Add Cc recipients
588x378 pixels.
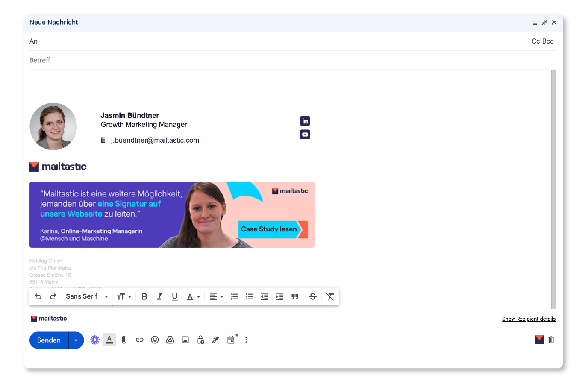pyautogui.click(x=536, y=41)
